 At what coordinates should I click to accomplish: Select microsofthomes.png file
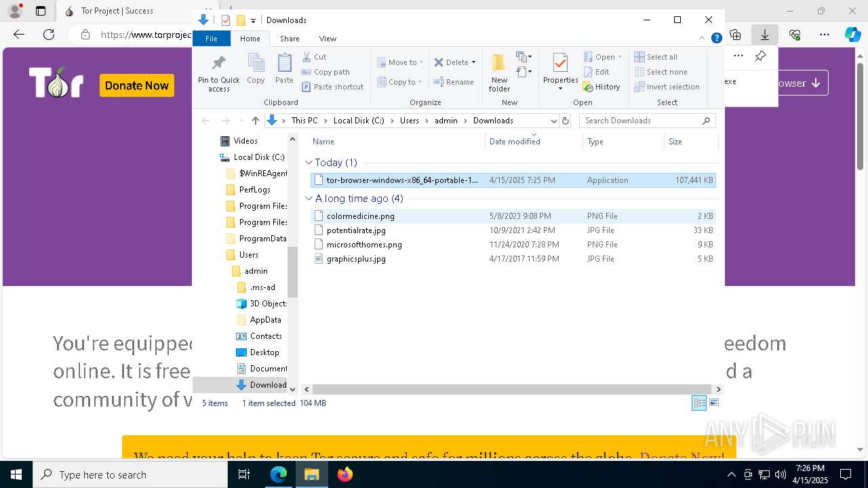513,245
